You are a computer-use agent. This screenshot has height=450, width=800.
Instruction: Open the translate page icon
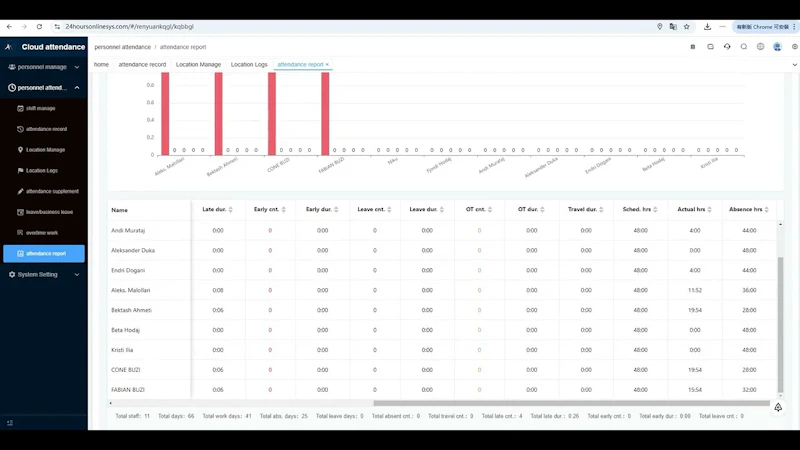coord(673,27)
